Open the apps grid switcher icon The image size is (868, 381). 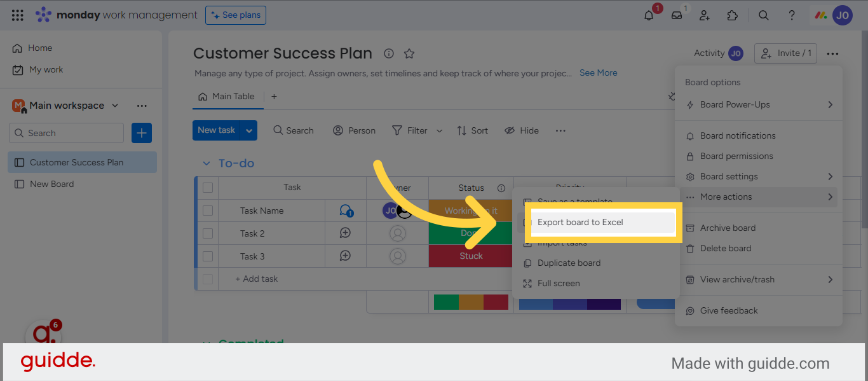coord(18,15)
